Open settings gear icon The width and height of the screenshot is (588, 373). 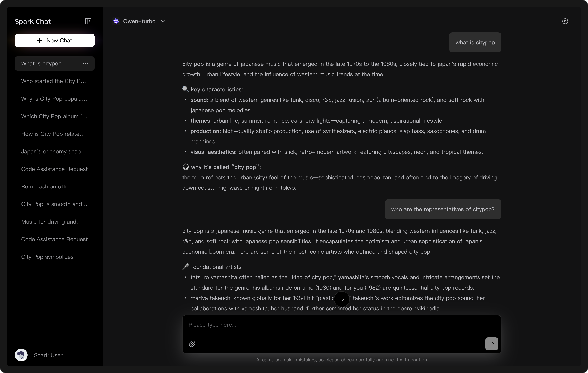[x=565, y=21]
